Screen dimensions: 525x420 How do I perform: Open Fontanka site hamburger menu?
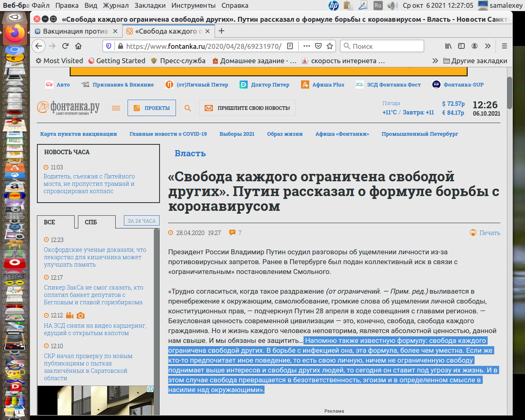116,108
